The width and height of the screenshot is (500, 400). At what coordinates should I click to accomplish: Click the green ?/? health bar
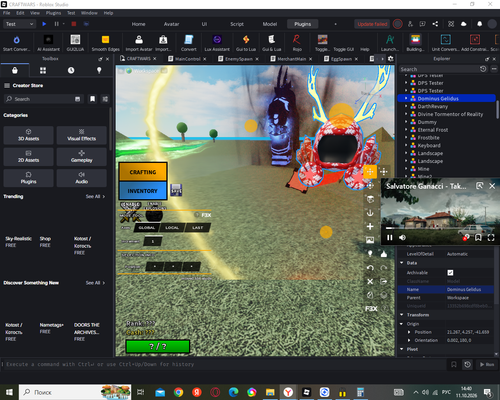tap(158, 346)
